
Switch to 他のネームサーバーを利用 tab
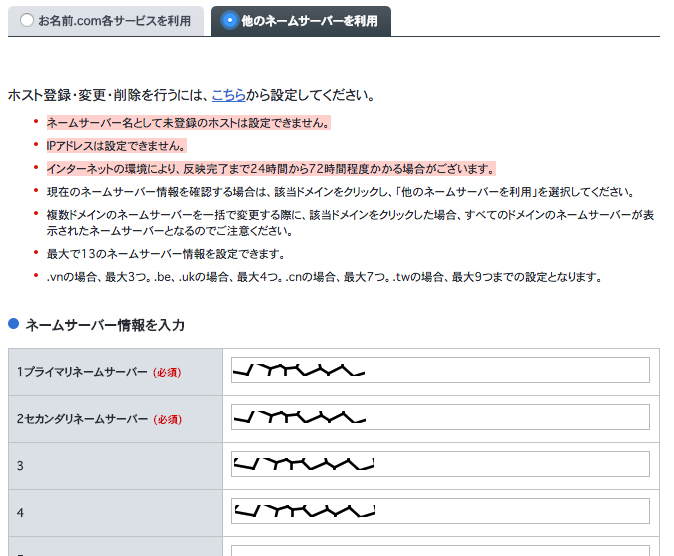pyautogui.click(x=301, y=21)
